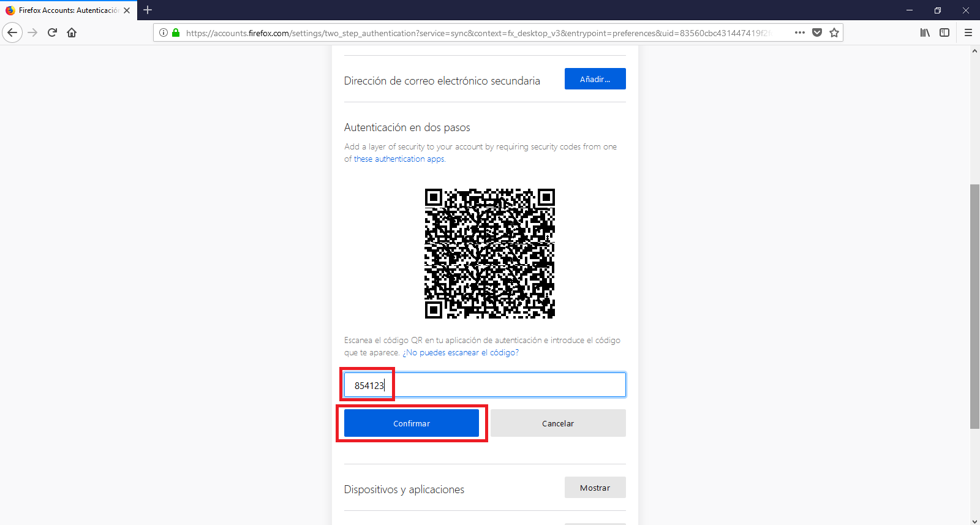Image resolution: width=980 pixels, height=525 pixels.
Task: Focus the security code input field
Action: click(x=484, y=385)
